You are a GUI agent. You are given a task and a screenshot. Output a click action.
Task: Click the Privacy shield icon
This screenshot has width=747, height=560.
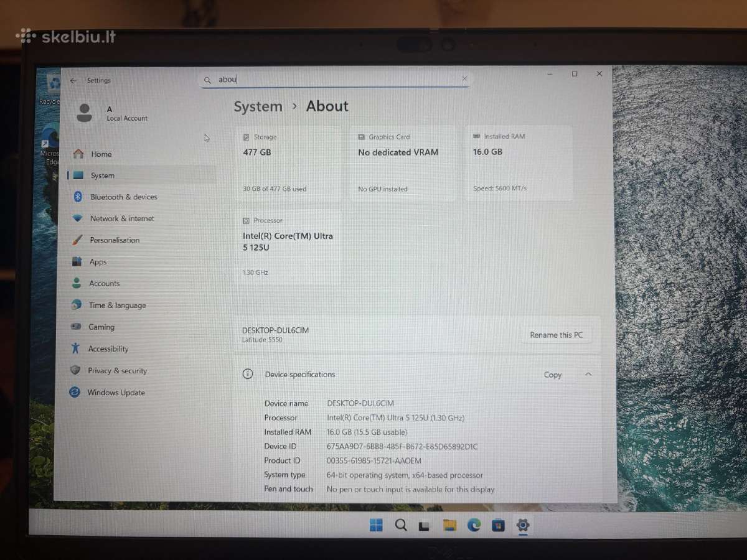click(75, 370)
